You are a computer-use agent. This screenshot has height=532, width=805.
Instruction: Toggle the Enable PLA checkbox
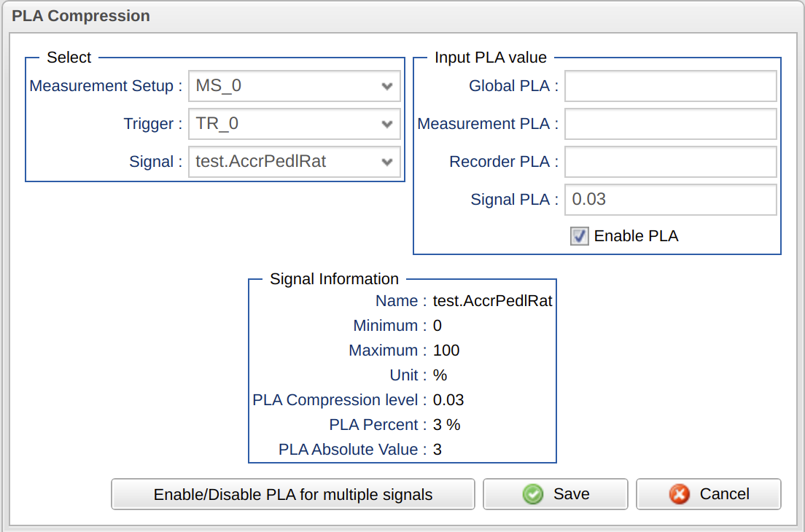click(x=580, y=236)
